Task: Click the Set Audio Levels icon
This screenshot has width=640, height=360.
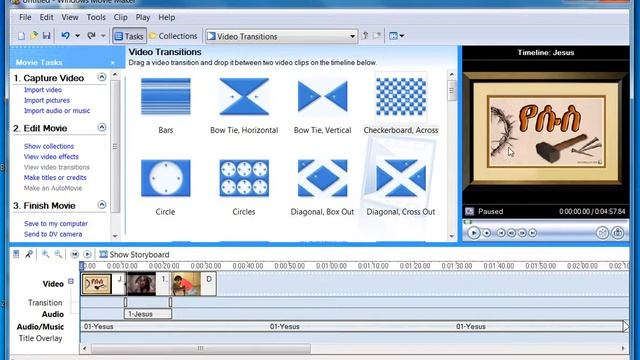Action: click(x=16, y=254)
